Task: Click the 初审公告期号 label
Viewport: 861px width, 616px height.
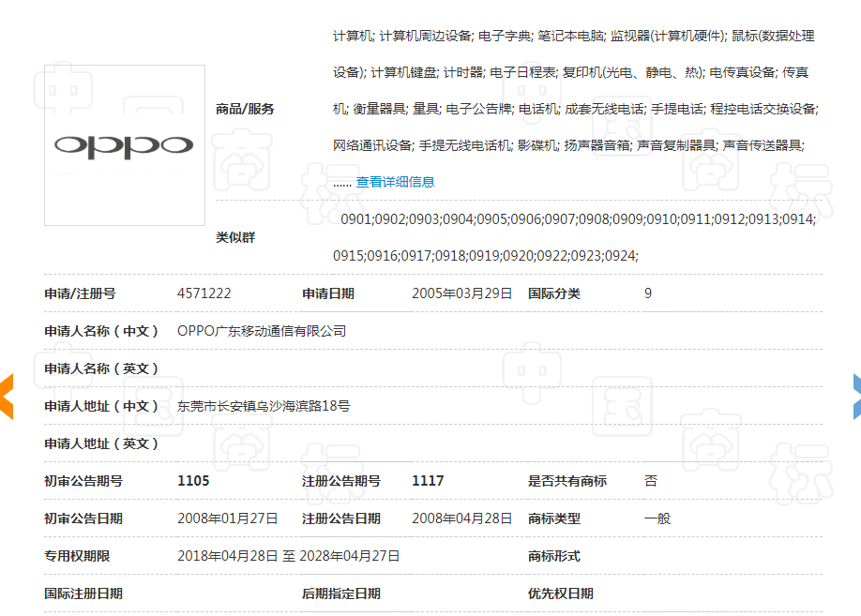Action: click(x=83, y=482)
